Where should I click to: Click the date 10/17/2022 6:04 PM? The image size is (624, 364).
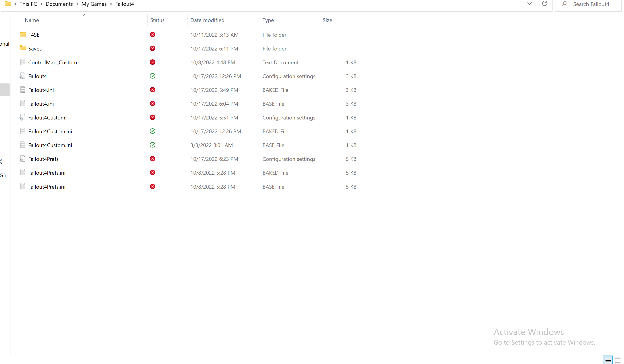(214, 104)
